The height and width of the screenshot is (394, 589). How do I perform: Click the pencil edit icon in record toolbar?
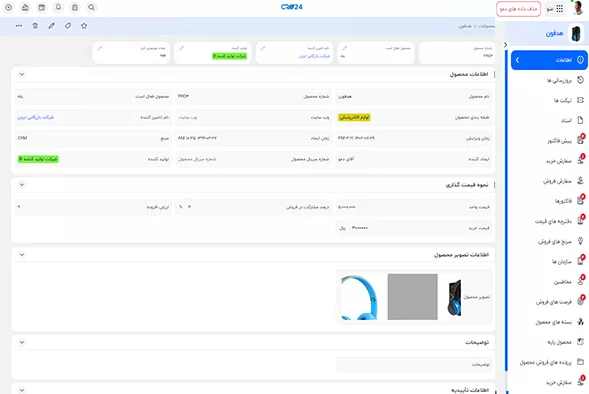pyautogui.click(x=51, y=26)
